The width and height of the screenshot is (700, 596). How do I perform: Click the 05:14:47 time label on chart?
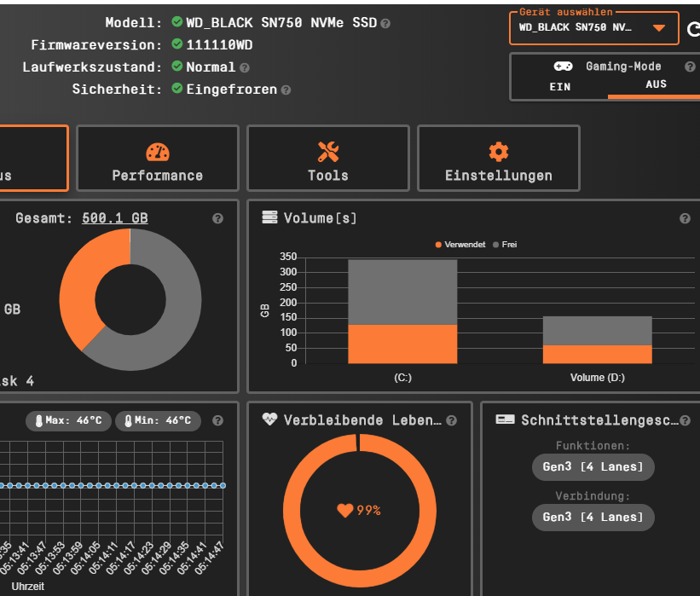[210, 558]
